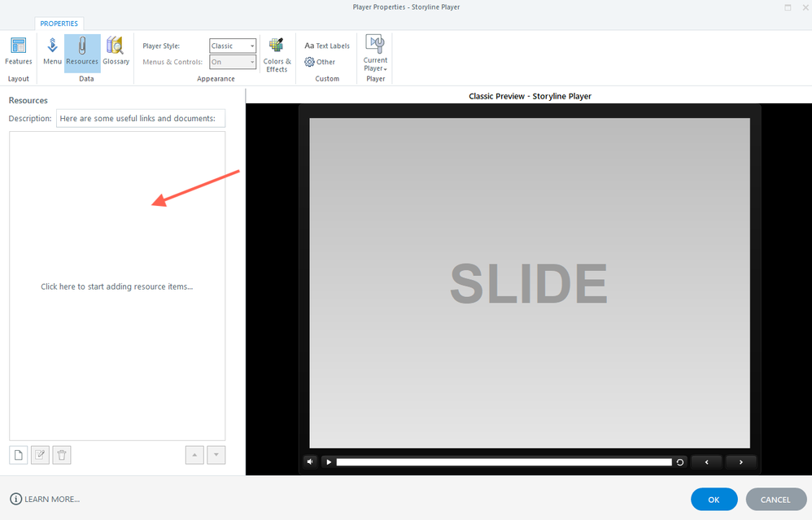
Task: Add a new resource item icon
Action: (19, 455)
